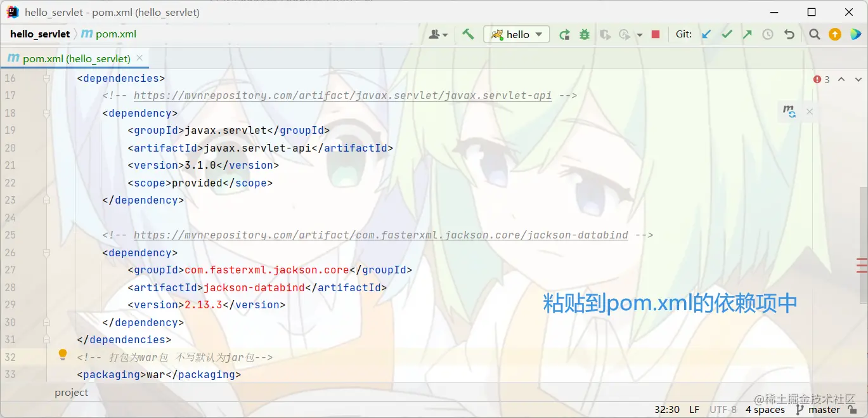This screenshot has width=868, height=418.
Task: Open Search Everywhere with the magnifier
Action: point(815,35)
